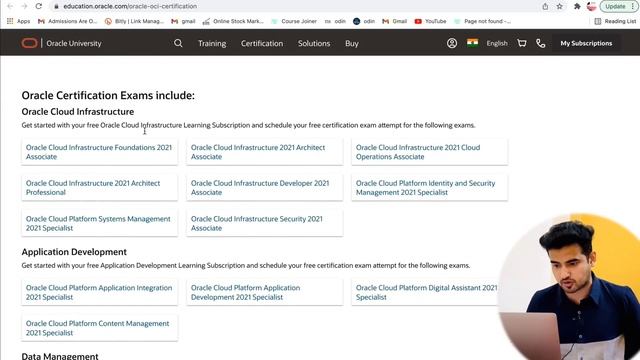
Task: Open OCI 2021 Cloud Operations Associate
Action: tap(429, 152)
